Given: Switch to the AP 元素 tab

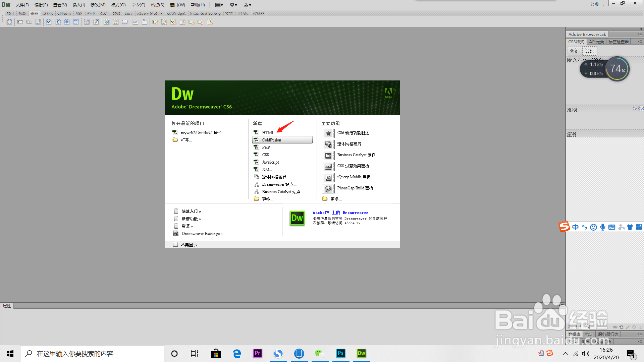Looking at the screenshot, I should coord(596,42).
